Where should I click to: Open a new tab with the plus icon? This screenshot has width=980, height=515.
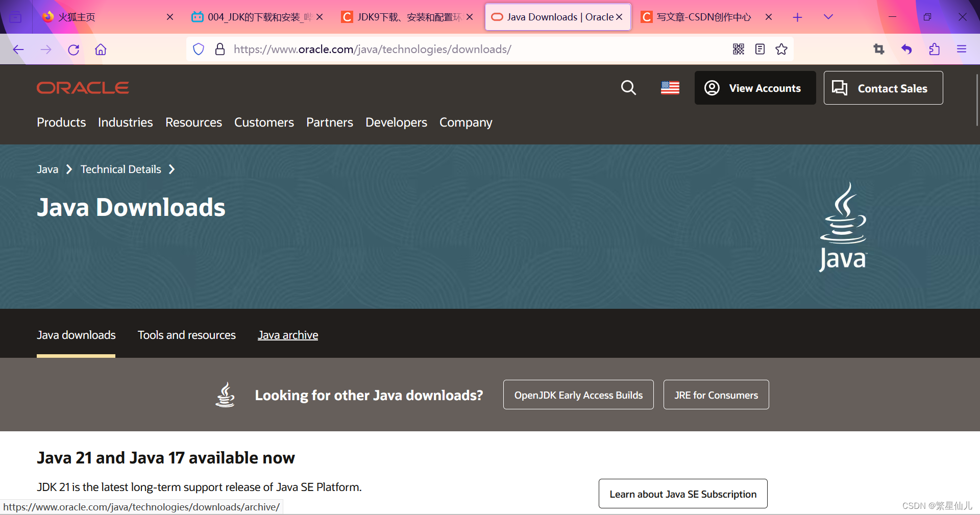pos(797,17)
